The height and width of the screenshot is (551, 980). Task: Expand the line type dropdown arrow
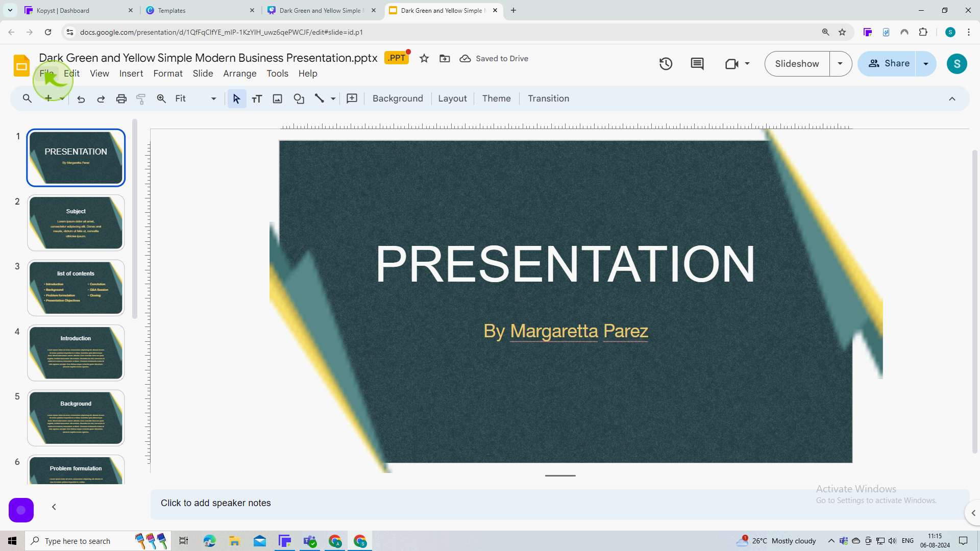click(333, 99)
